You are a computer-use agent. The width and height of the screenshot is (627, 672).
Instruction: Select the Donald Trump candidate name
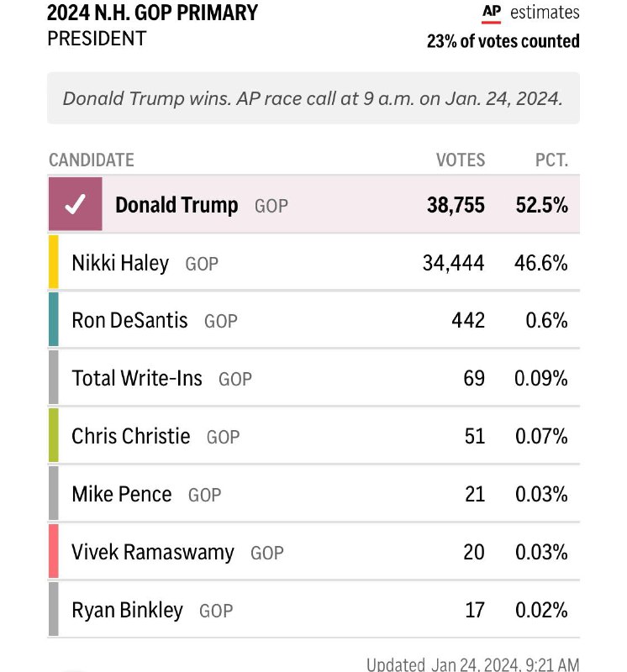177,205
